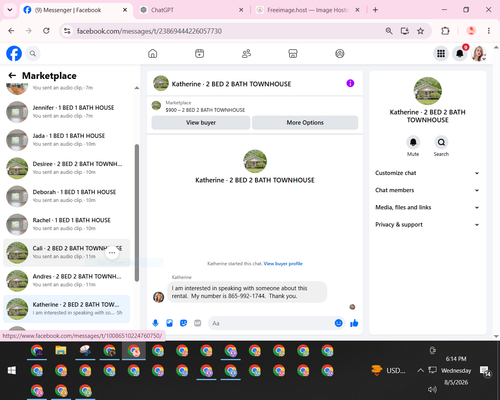The height and width of the screenshot is (400, 500).
Task: Expand the Chat members section
Action: click(x=427, y=190)
